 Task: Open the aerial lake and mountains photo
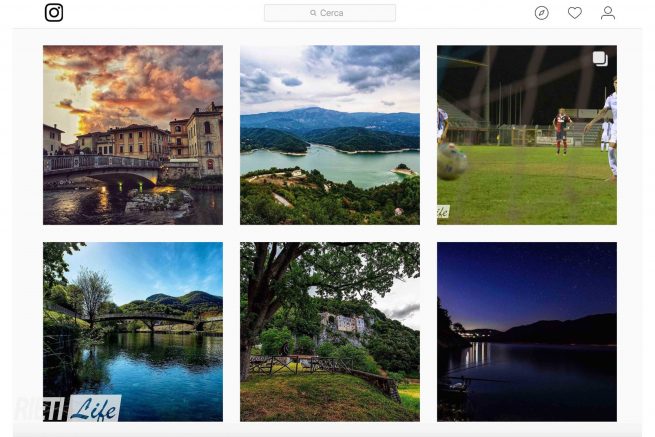coord(330,135)
